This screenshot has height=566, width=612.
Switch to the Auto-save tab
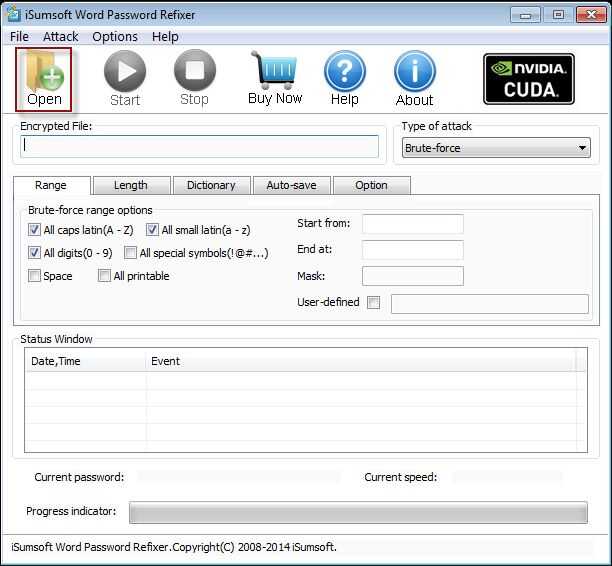point(292,185)
